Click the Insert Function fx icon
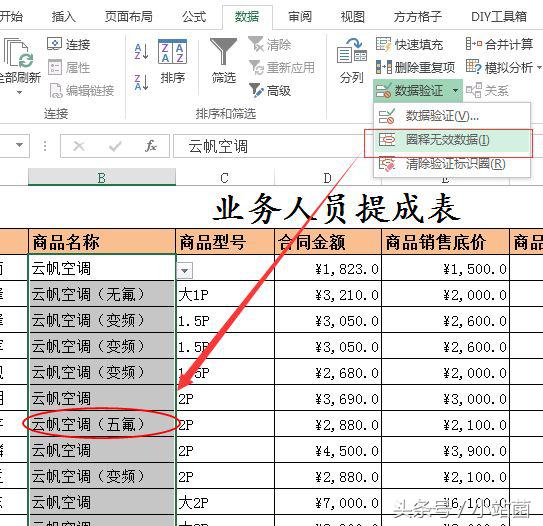Viewport: 543px width, 526px height. 151,146
